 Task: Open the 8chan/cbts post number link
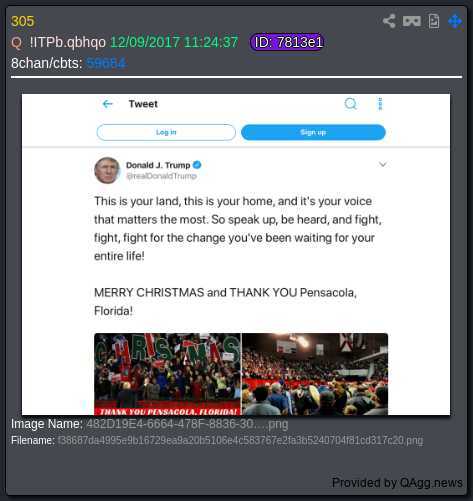pos(106,63)
